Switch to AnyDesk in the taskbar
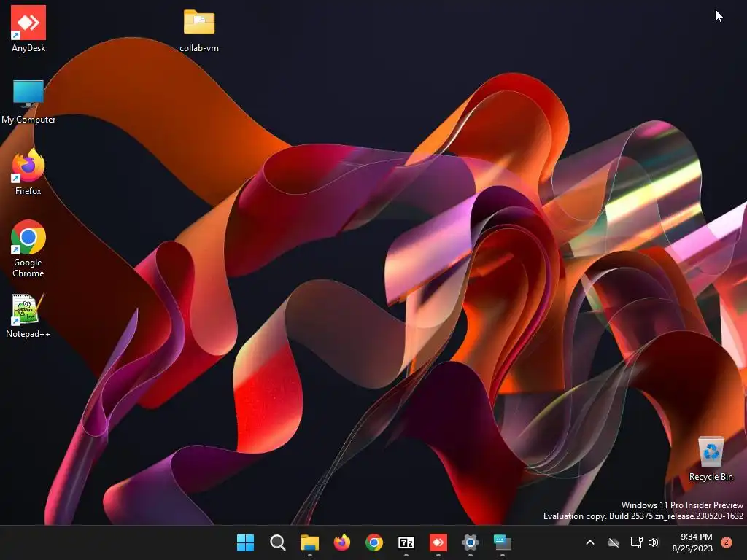 pos(438,542)
